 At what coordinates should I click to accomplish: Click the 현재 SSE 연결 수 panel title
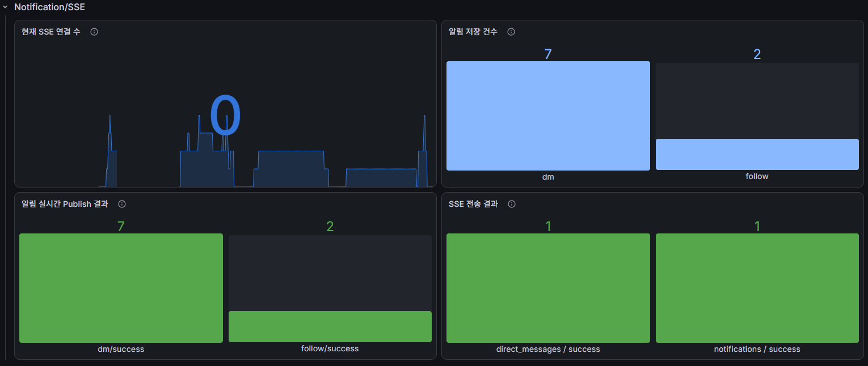51,32
